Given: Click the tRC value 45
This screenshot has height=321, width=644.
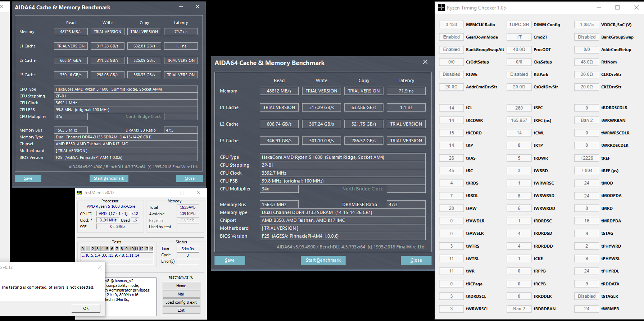Looking at the screenshot, I should click(x=451, y=171).
